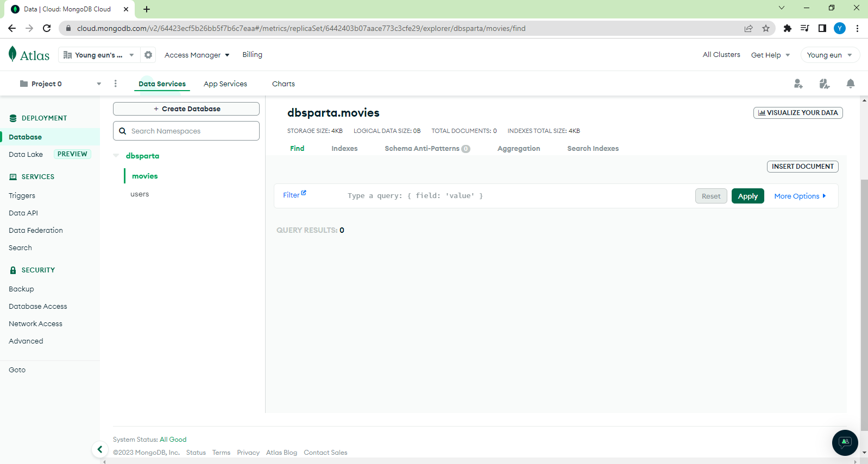This screenshot has height=464, width=868.
Task: Open Chrome profile avatar Y
Action: click(x=840, y=28)
